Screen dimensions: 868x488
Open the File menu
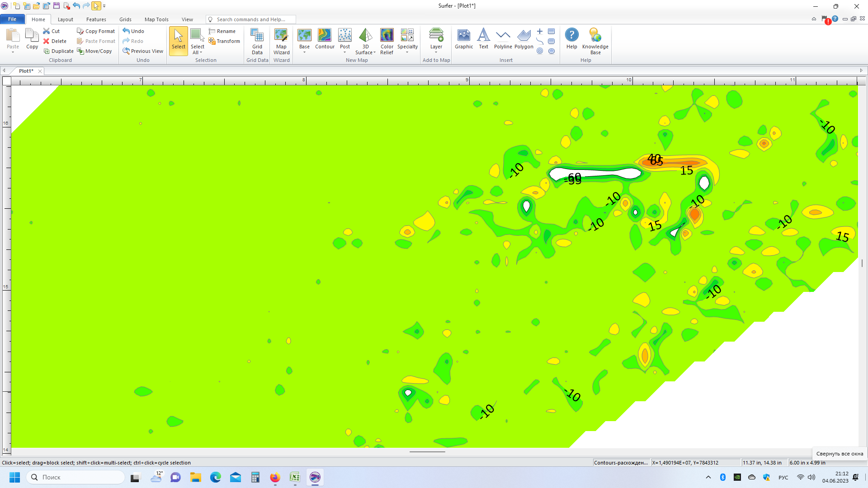pos(12,19)
